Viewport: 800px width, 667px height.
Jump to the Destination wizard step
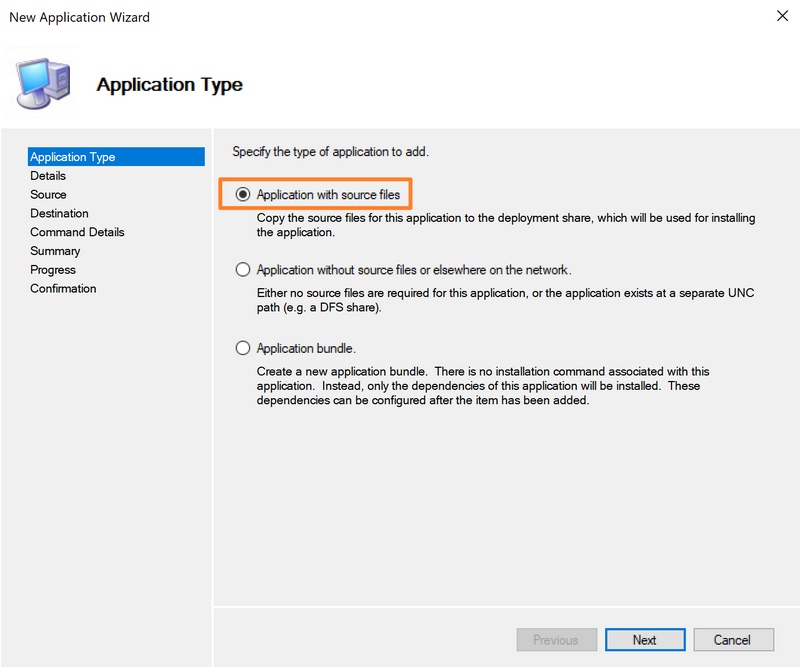[59, 213]
